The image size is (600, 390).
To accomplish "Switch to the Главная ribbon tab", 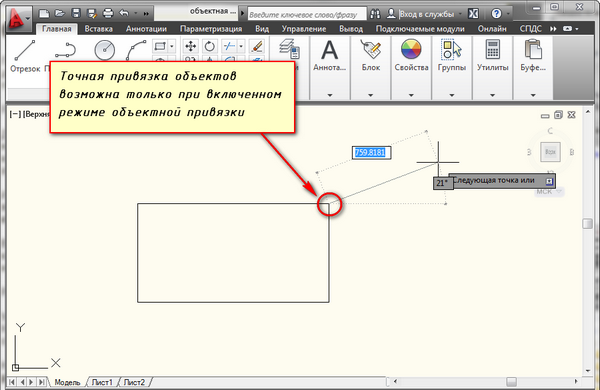I will [57, 29].
